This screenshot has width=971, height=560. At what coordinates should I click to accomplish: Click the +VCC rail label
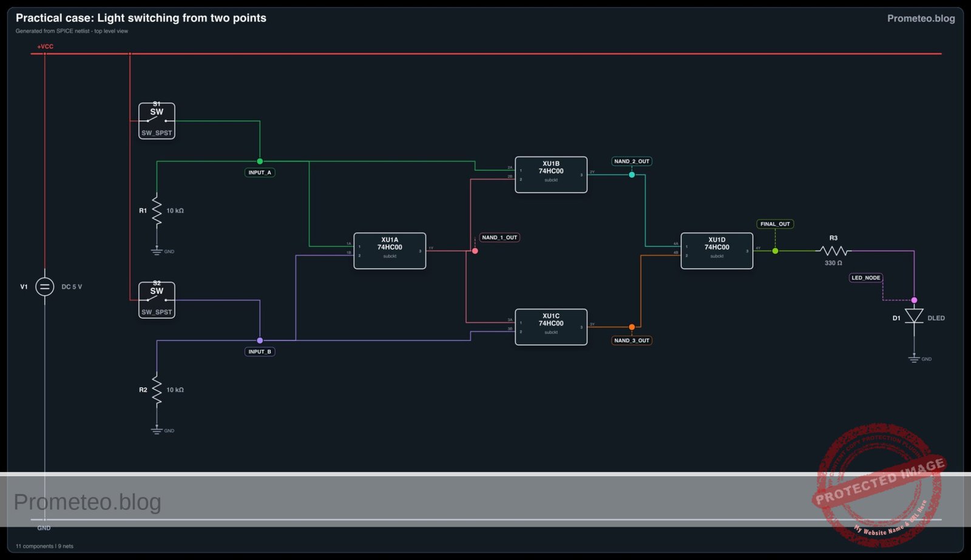(45, 47)
